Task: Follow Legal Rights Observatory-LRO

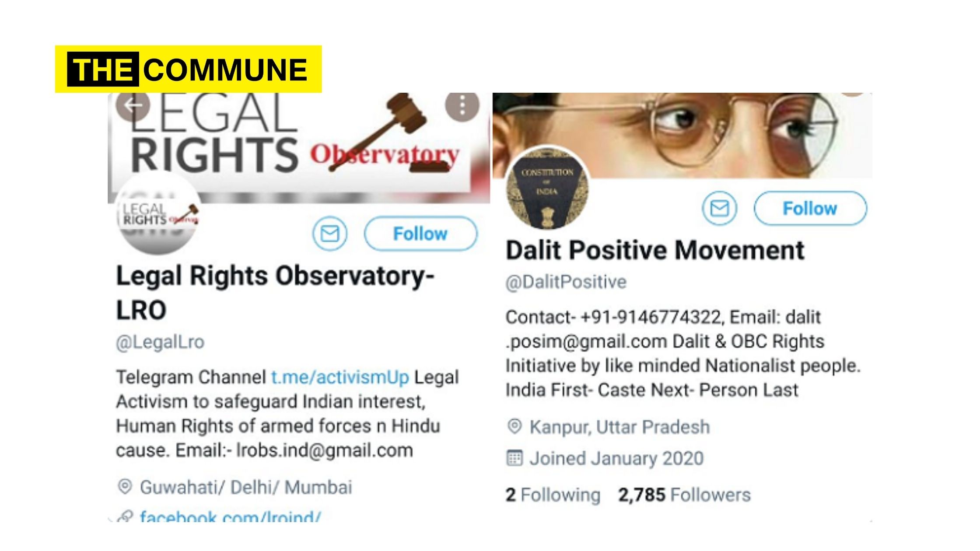Action: (420, 234)
